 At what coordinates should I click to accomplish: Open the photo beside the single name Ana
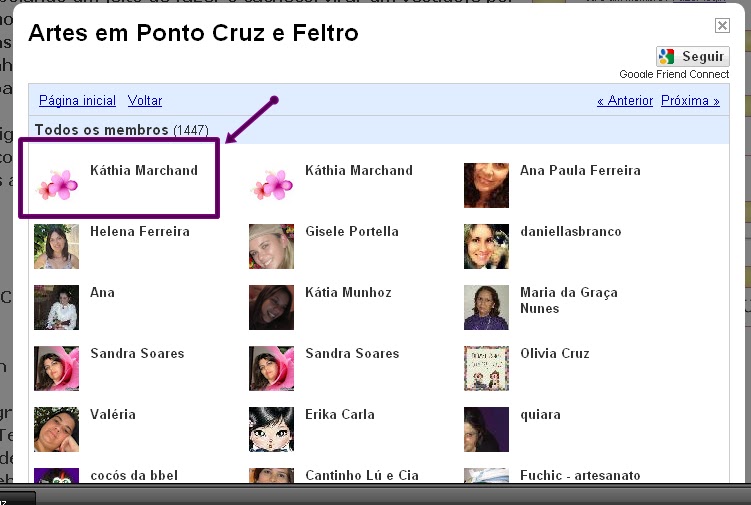click(x=57, y=307)
